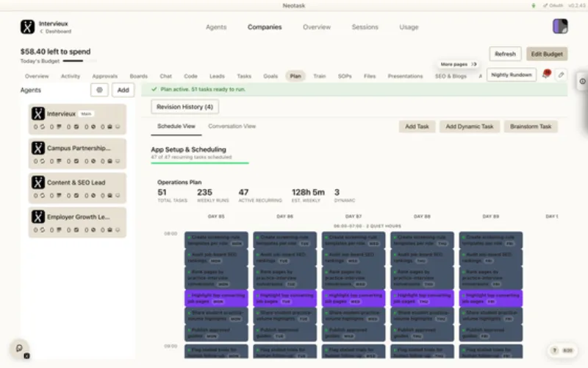Screen dimensions: 588x368
Task: Select the SOPs sub-tab
Action: coord(345,77)
